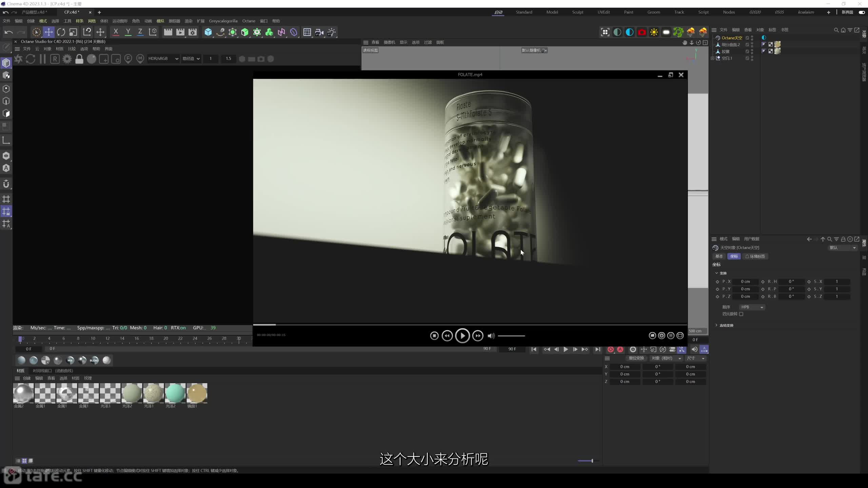Click Render View clapperboard icon
Screen dimensions: 868x488
168,32
